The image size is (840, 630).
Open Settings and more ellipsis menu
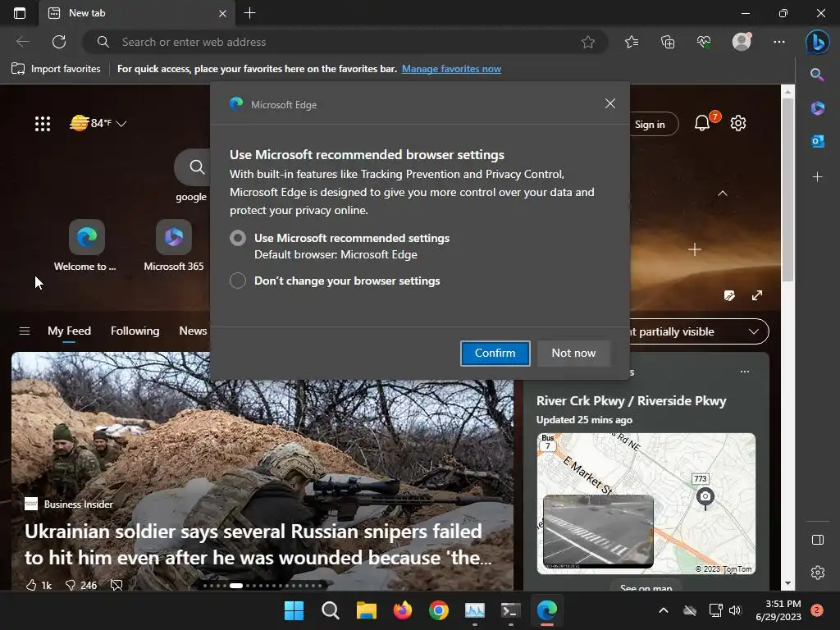coord(779,42)
